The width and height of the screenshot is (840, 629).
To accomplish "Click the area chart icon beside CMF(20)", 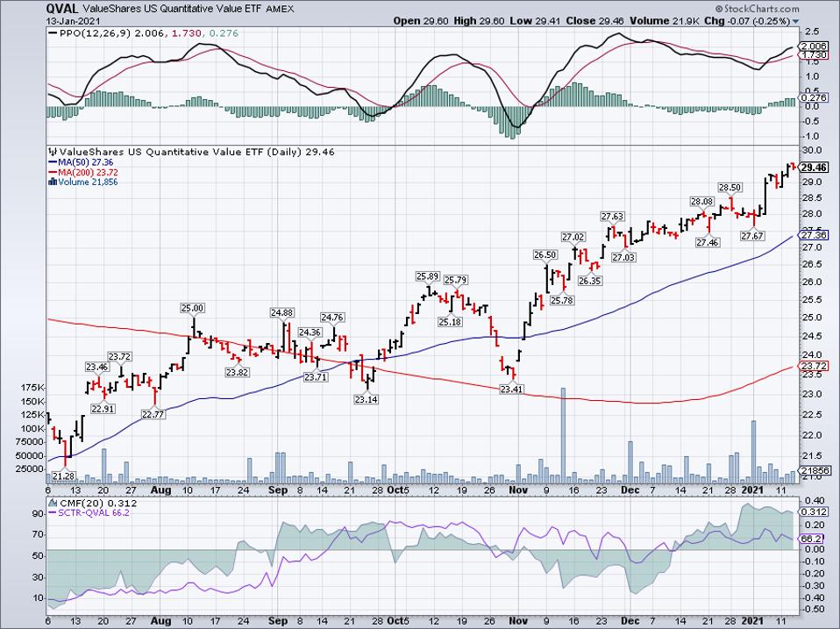I will click(x=53, y=504).
